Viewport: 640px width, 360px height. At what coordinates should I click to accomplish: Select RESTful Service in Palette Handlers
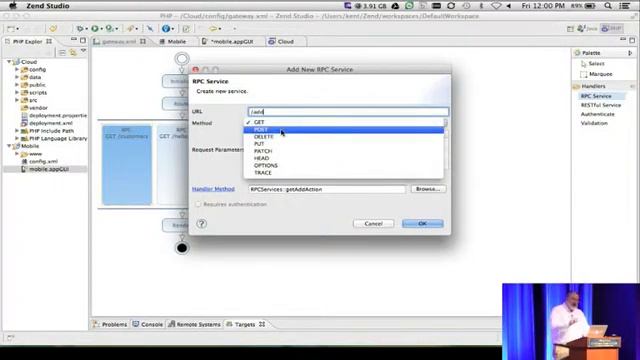coord(601,105)
